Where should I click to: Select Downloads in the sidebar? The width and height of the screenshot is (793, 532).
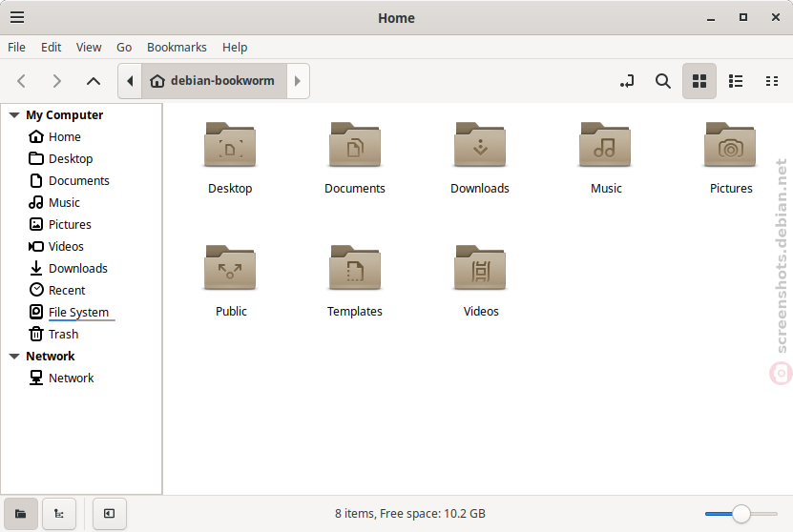pyautogui.click(x=69, y=268)
